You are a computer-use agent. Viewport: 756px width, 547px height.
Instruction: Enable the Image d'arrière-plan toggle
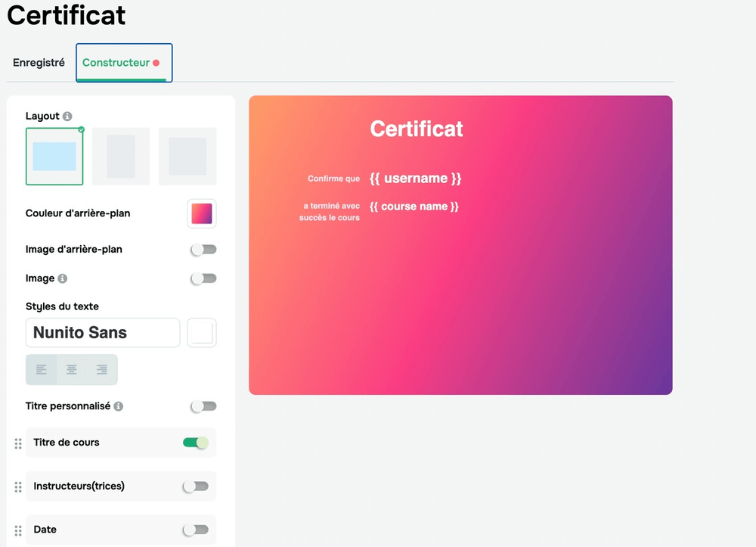202,249
